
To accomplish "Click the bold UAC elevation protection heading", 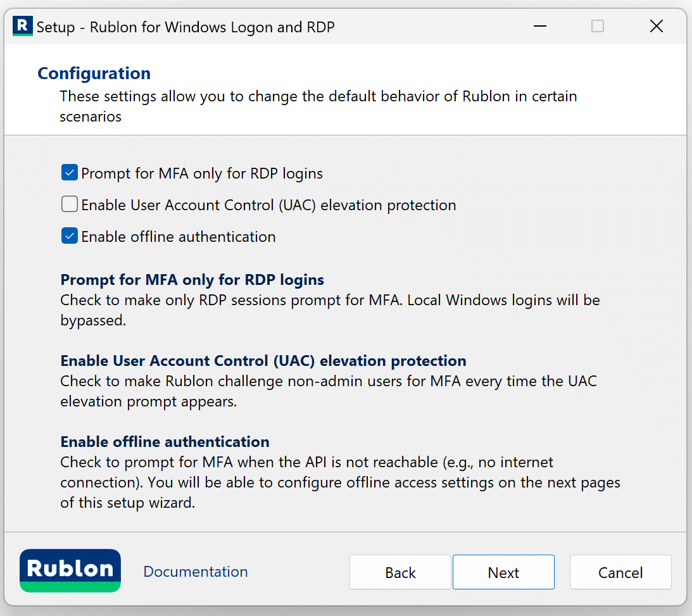I will [x=263, y=361].
